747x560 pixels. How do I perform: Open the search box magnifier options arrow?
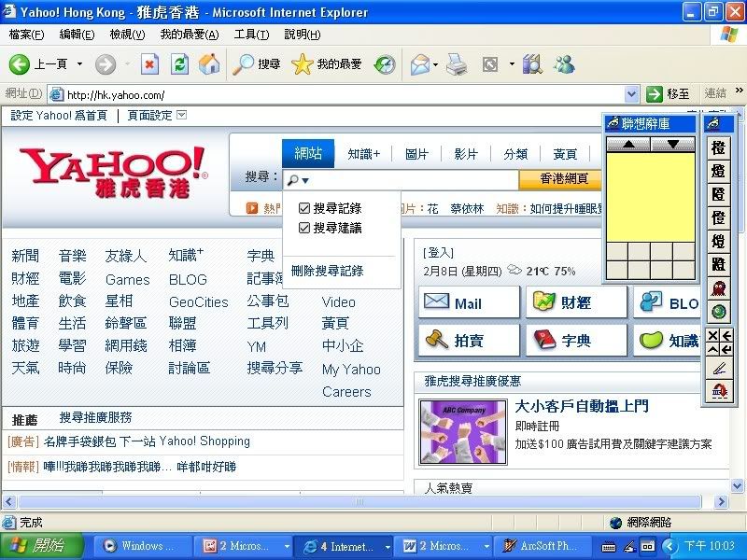(x=305, y=181)
